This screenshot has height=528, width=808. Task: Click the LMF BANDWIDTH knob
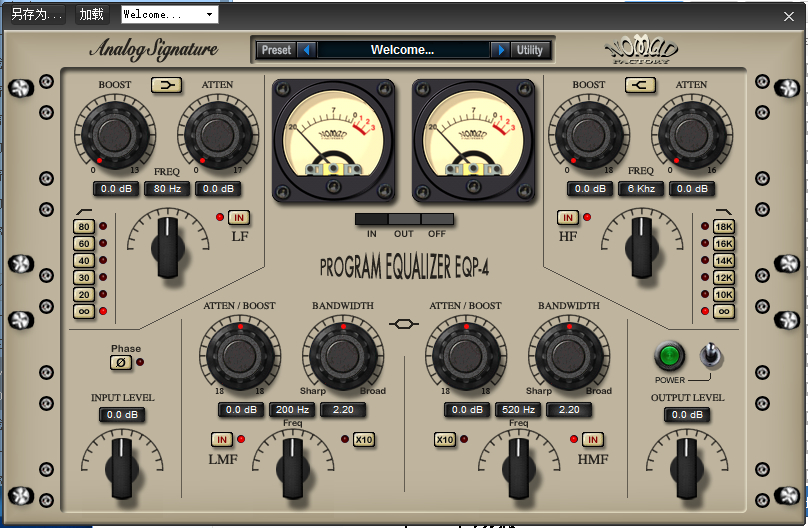coord(343,356)
